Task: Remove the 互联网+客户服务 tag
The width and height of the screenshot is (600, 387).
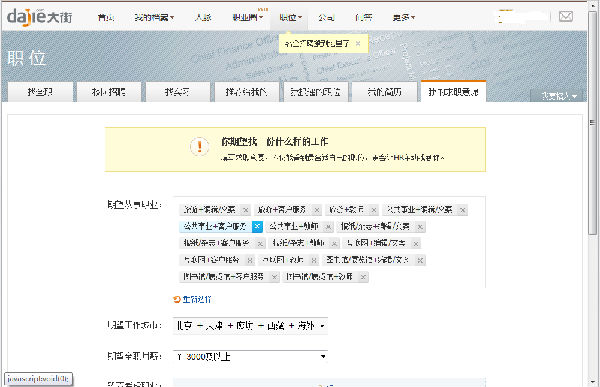Action: point(250,260)
